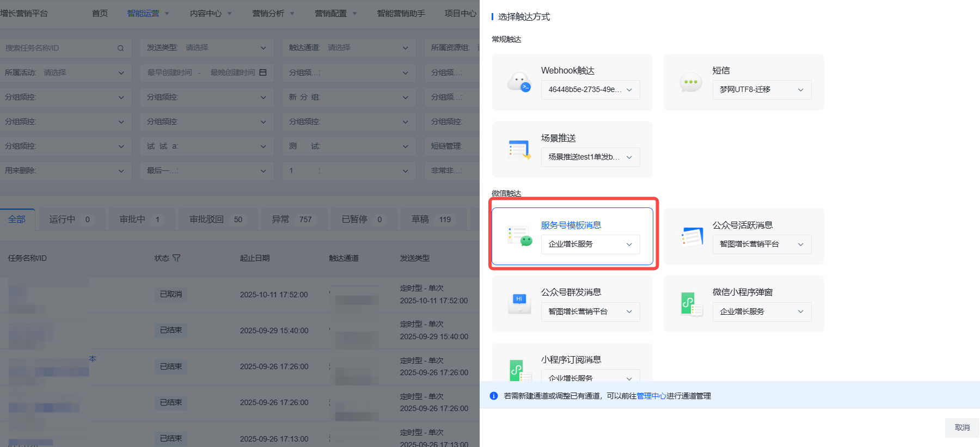Click the 已取消 status badge
980x447 pixels.
[x=171, y=295]
